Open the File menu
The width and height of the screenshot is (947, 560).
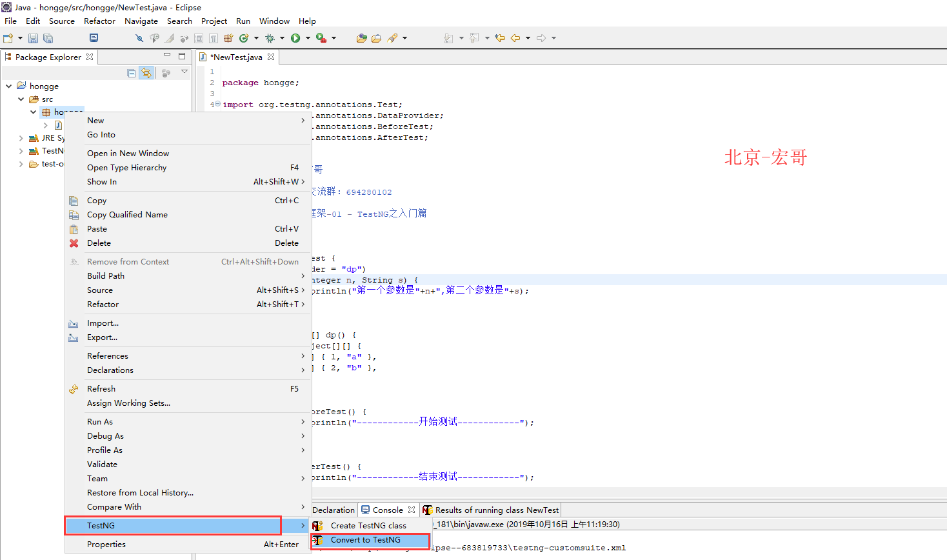coord(11,21)
